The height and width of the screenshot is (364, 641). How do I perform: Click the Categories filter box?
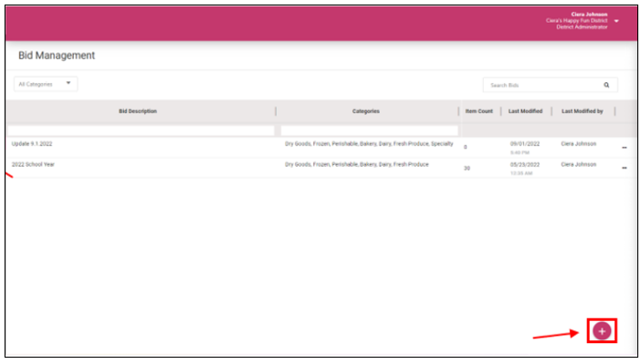tap(369, 130)
